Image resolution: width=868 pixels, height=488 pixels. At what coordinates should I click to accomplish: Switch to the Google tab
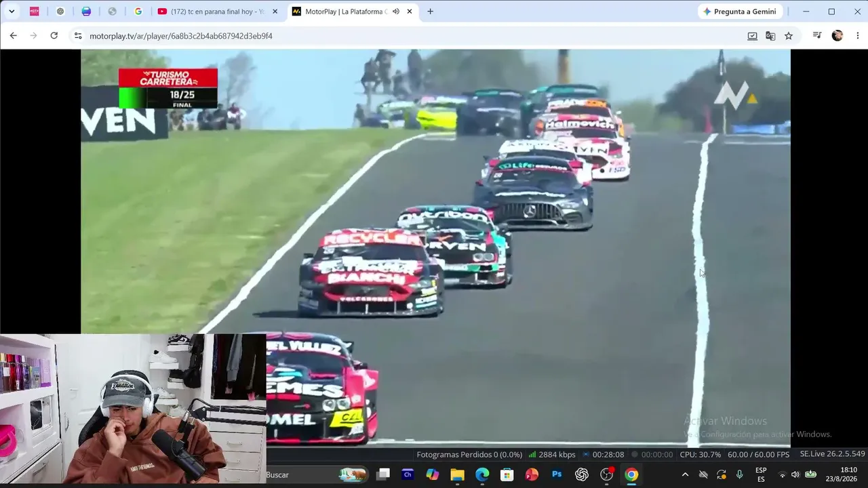[138, 12]
